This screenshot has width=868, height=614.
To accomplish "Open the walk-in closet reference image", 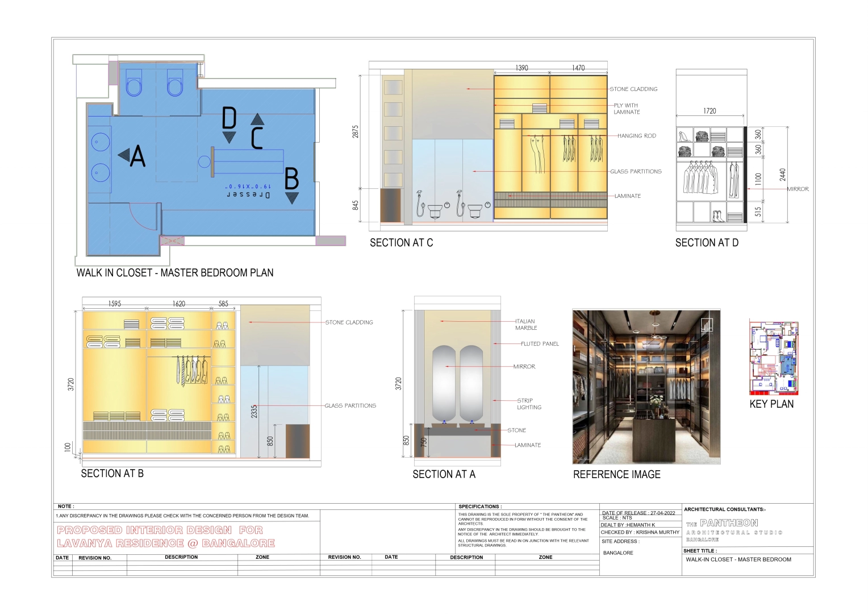I will [646, 387].
